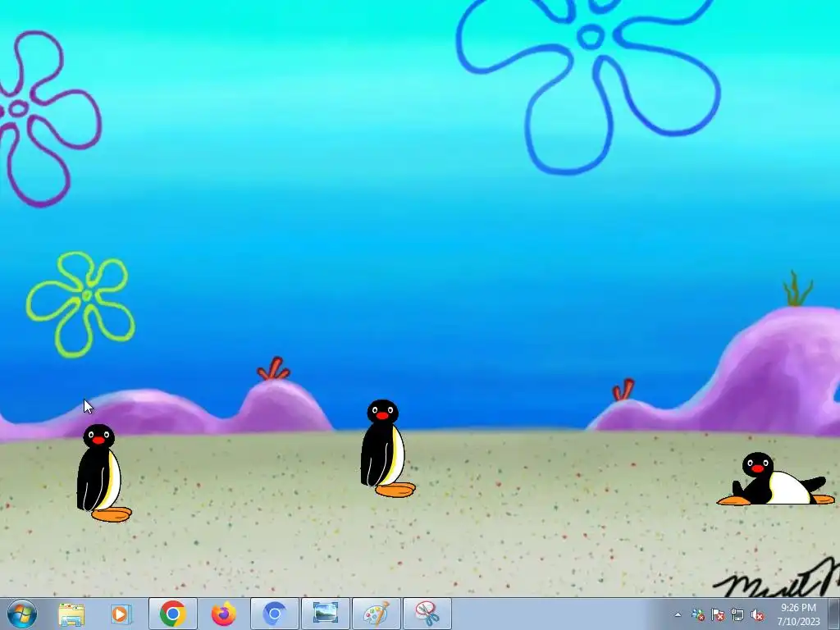
Task: Switch to the Paint taskbar button
Action: [x=376, y=614]
